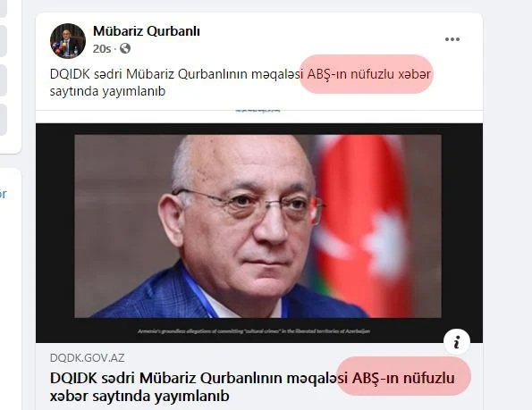Click the partial blue link in left sidebar
This screenshot has height=410, width=532.
pos(3,194)
